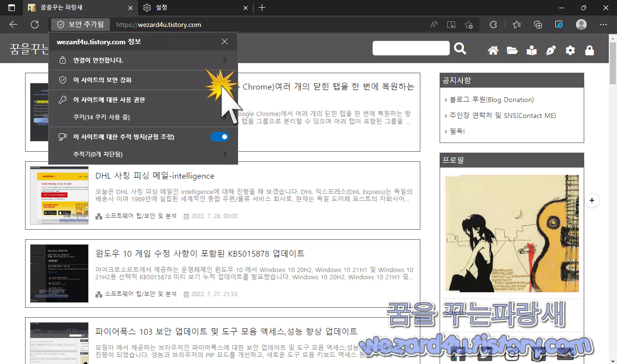Click inside the blog search box
This screenshot has height=364, width=617.
[x=411, y=48]
